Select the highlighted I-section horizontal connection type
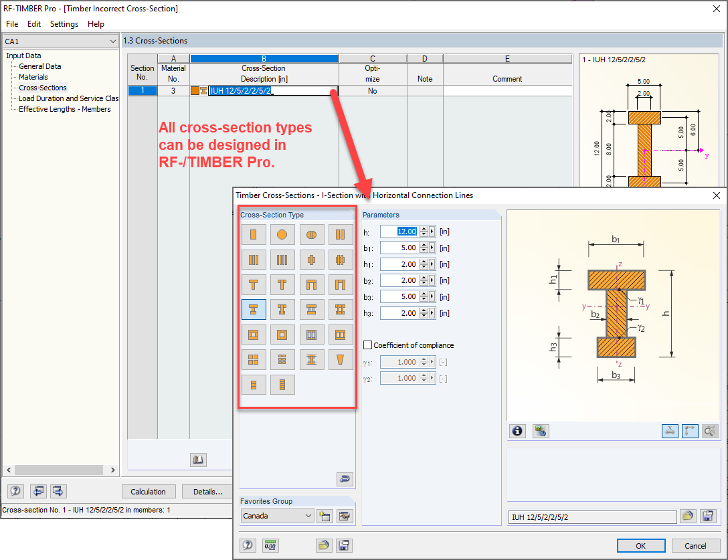The image size is (728, 560). [254, 309]
